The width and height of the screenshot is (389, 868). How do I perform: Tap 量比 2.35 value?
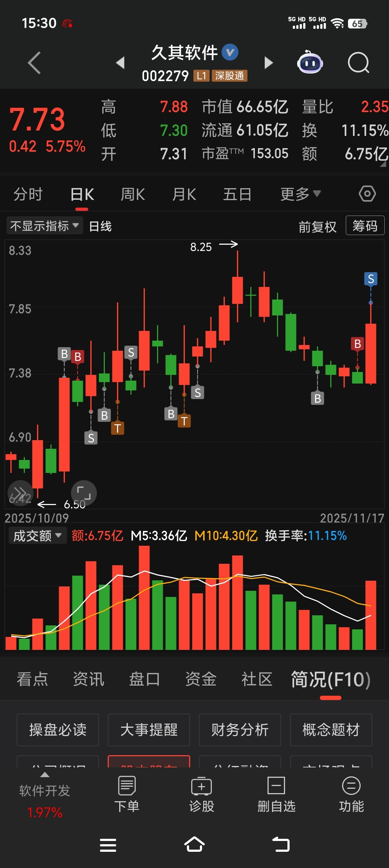point(345,107)
